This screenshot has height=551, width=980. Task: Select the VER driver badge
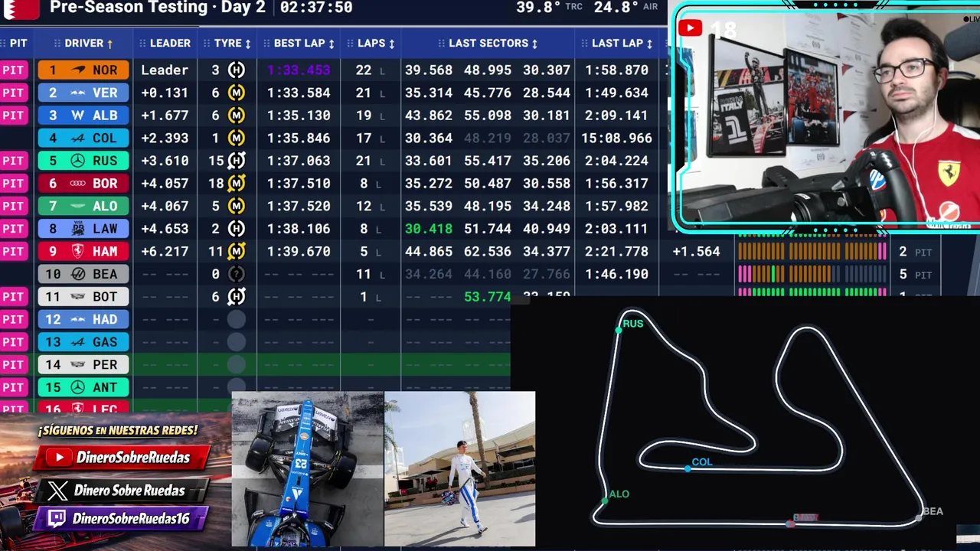[83, 93]
